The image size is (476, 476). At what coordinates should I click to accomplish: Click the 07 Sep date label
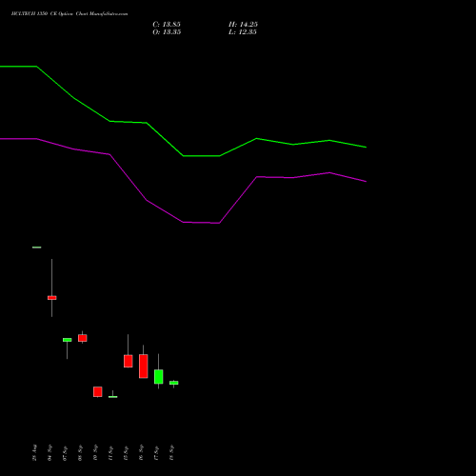65,452
